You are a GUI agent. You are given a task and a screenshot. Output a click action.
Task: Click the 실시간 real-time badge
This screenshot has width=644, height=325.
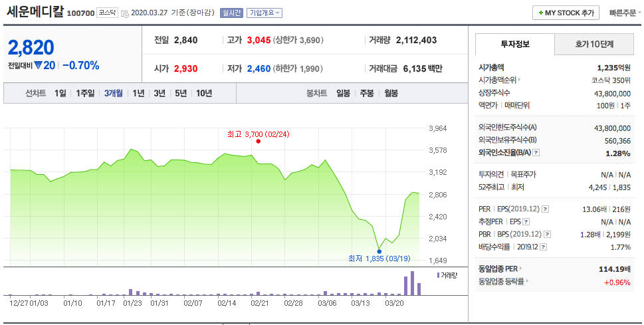click(232, 13)
